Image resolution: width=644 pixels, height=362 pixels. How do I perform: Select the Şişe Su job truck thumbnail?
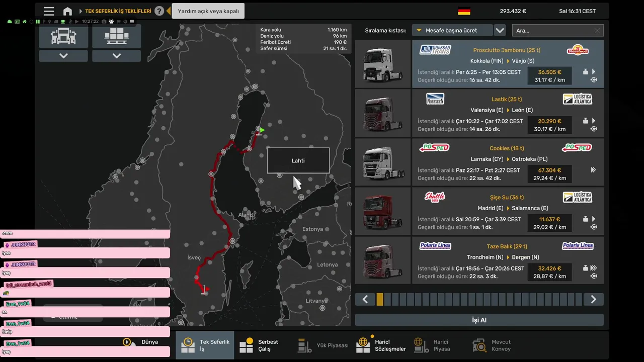[x=382, y=211]
